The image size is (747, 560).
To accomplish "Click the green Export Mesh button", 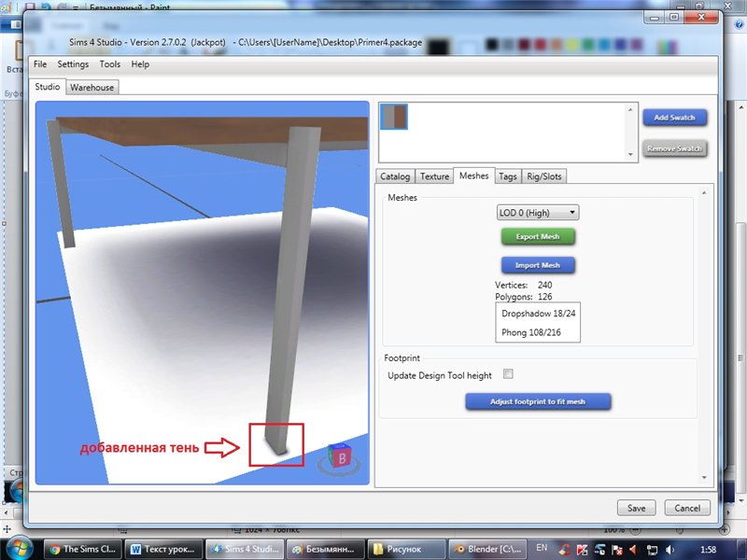I will tap(538, 237).
